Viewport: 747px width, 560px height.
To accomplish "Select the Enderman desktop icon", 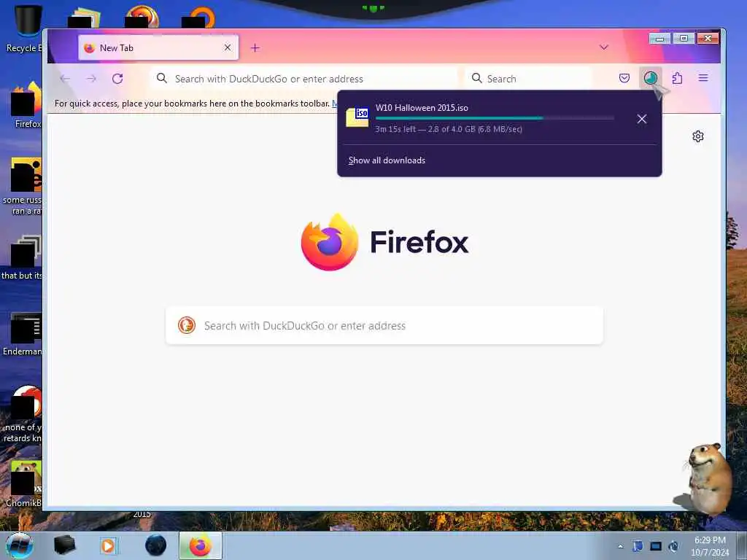I will [23, 334].
